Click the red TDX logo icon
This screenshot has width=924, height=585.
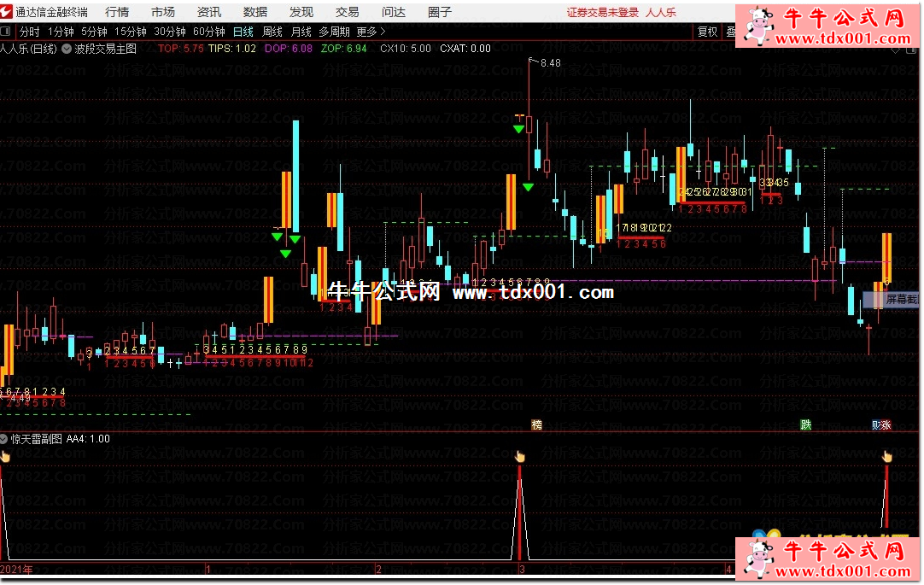8,12
